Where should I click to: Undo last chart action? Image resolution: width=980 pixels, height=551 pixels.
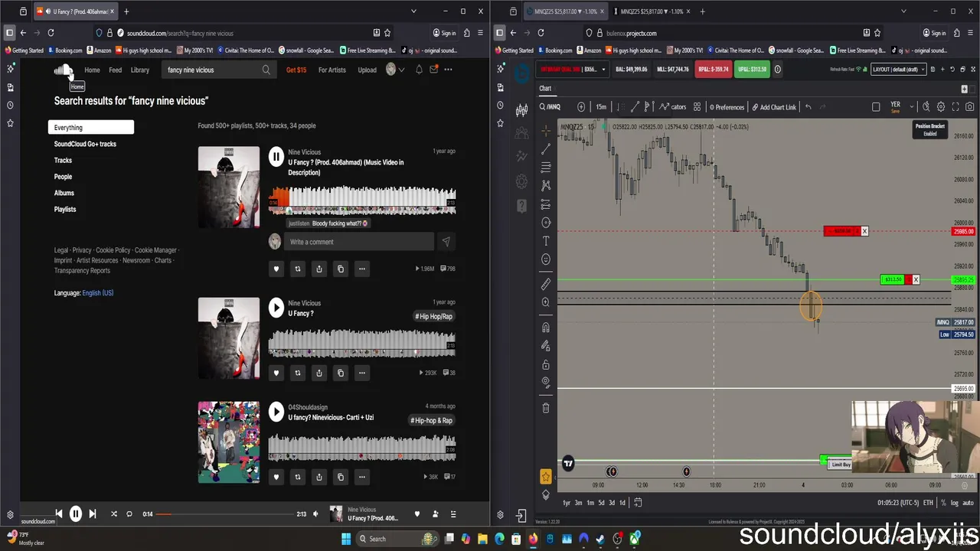point(808,107)
